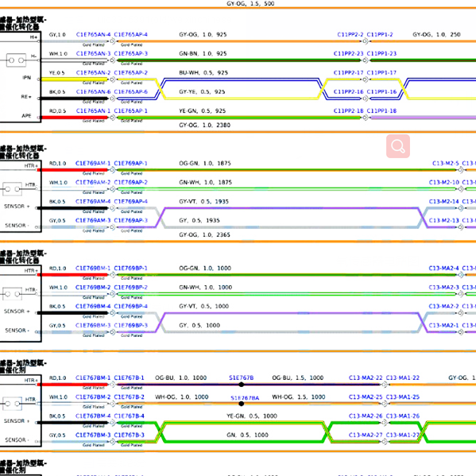The image size is (476, 476).
Task: Click wire label GY-VT, 0.5, 1935
Action: click(203, 202)
